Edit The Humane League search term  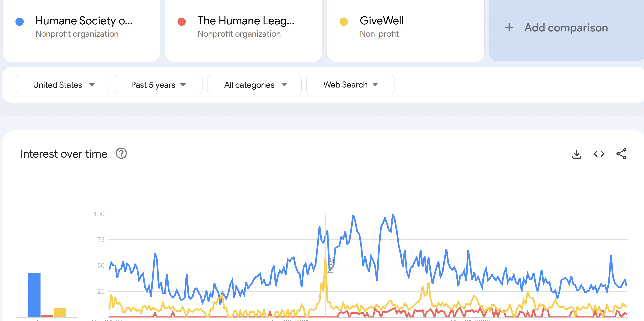coord(246,21)
